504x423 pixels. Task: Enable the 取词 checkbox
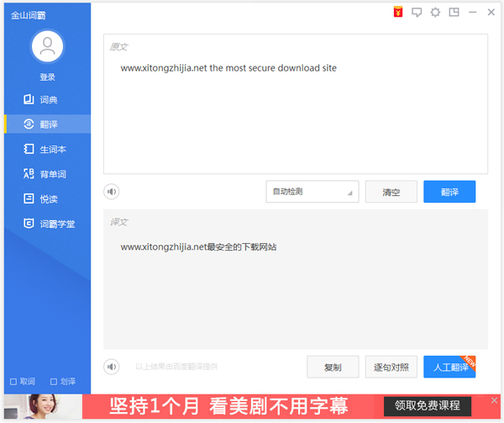tap(13, 381)
